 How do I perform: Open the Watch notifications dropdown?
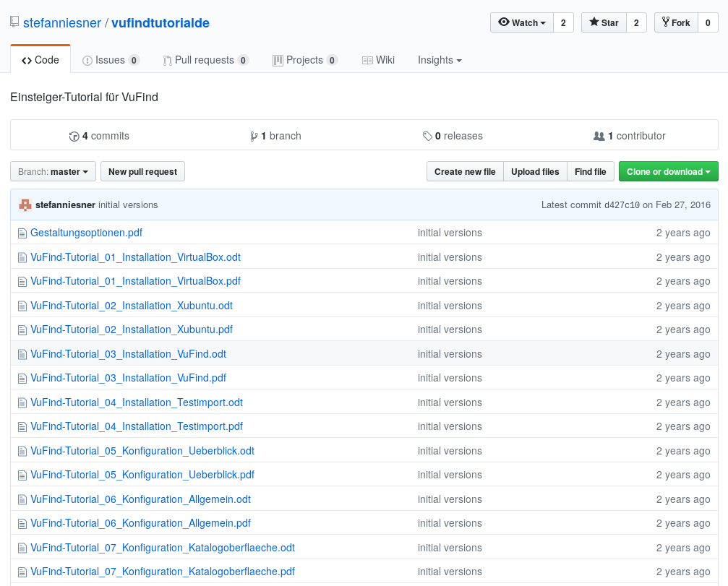522,22
